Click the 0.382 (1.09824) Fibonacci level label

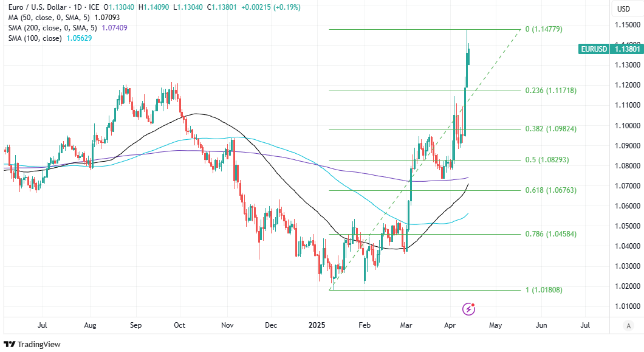point(550,129)
